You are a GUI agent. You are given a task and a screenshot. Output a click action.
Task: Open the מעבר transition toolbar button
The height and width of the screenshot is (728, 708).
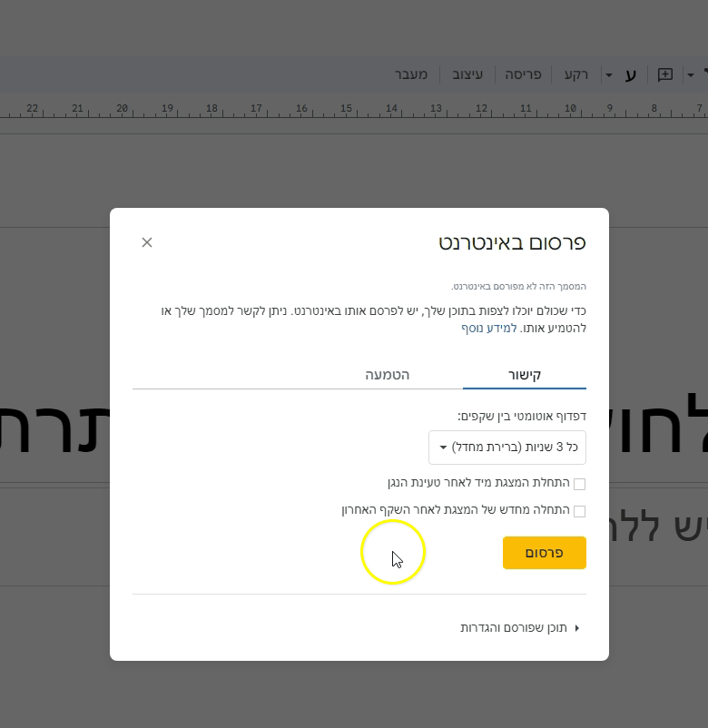pyautogui.click(x=411, y=74)
